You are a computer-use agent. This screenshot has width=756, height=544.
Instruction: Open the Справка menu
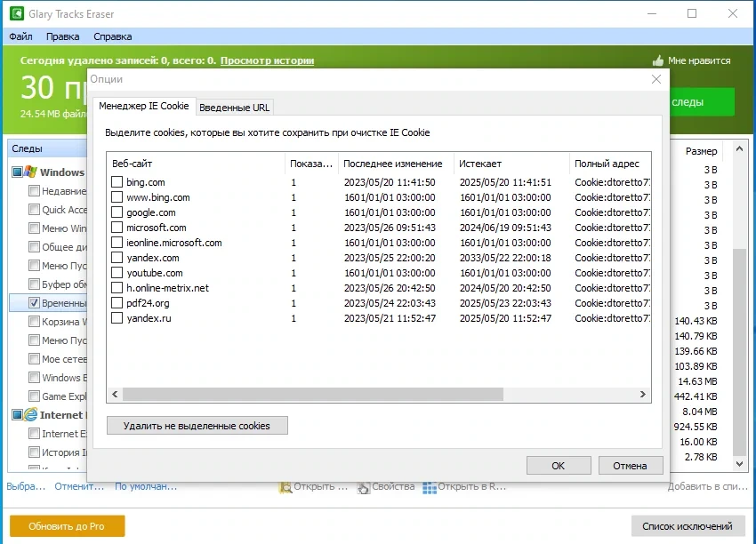[x=112, y=36]
